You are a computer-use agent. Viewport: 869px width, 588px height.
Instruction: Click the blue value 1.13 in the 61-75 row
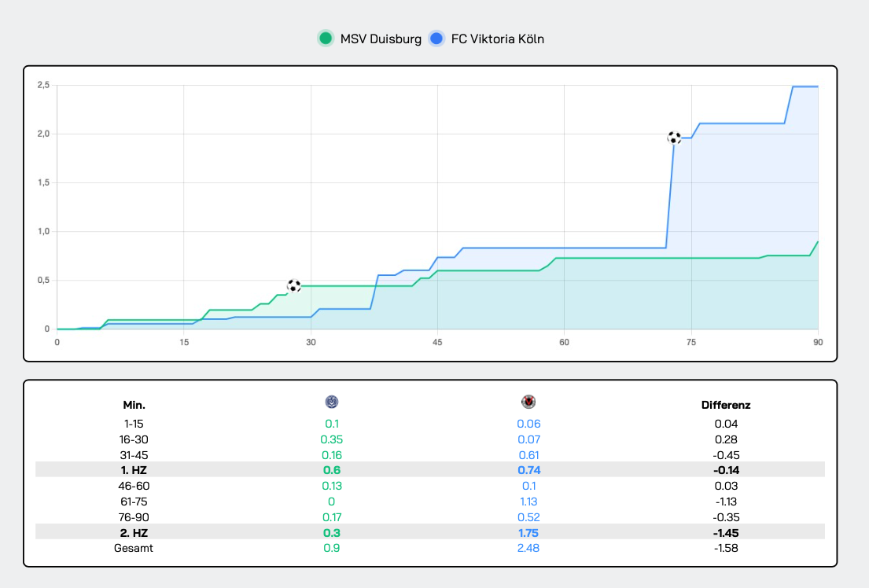point(528,502)
